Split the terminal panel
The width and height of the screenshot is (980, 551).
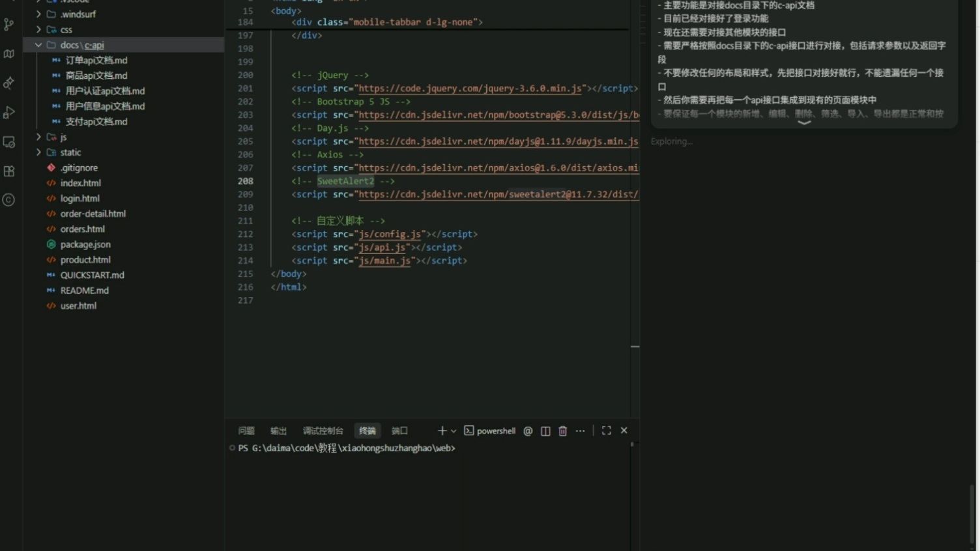click(545, 431)
